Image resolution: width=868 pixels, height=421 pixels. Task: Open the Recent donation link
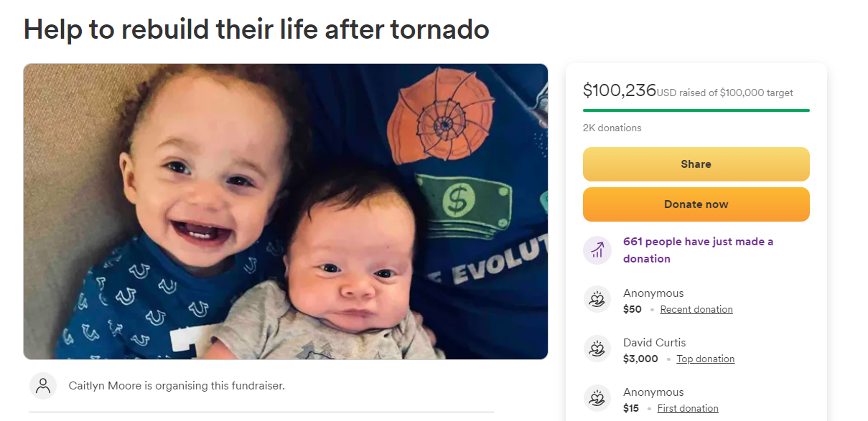pyautogui.click(x=696, y=310)
